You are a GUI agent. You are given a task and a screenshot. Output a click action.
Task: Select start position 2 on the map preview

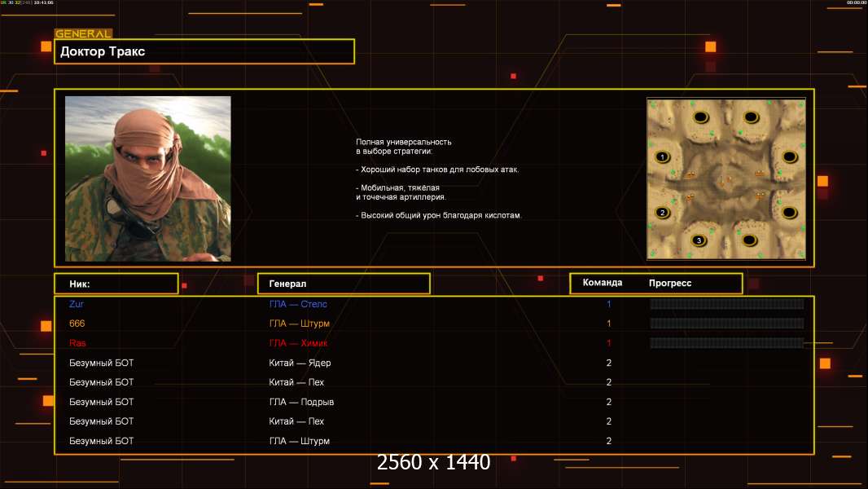(x=663, y=213)
